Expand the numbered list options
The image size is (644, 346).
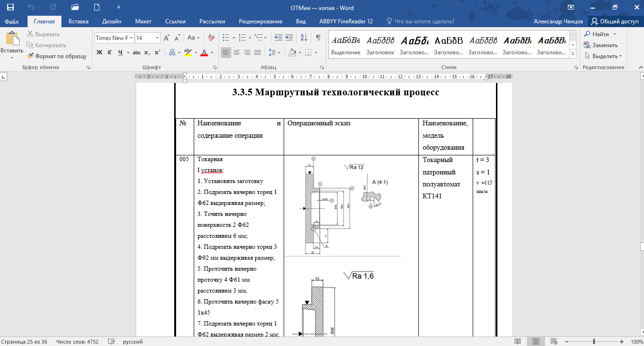pyautogui.click(x=250, y=38)
